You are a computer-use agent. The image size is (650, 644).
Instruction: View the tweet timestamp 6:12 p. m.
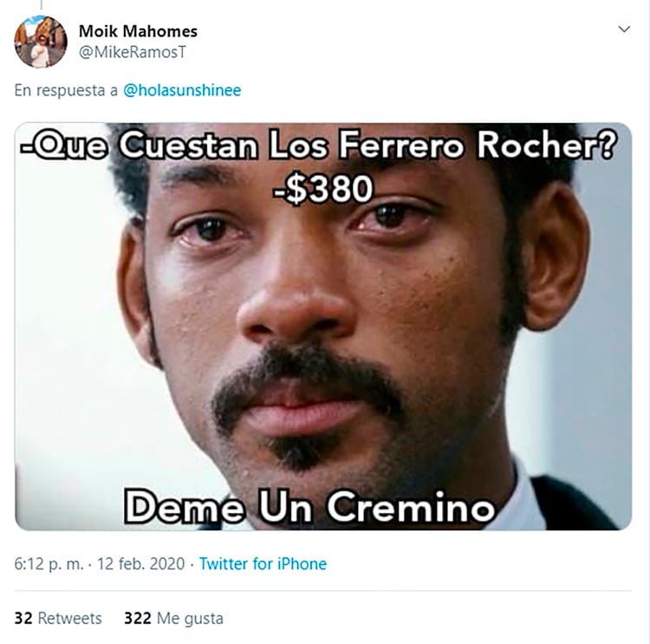(x=49, y=563)
